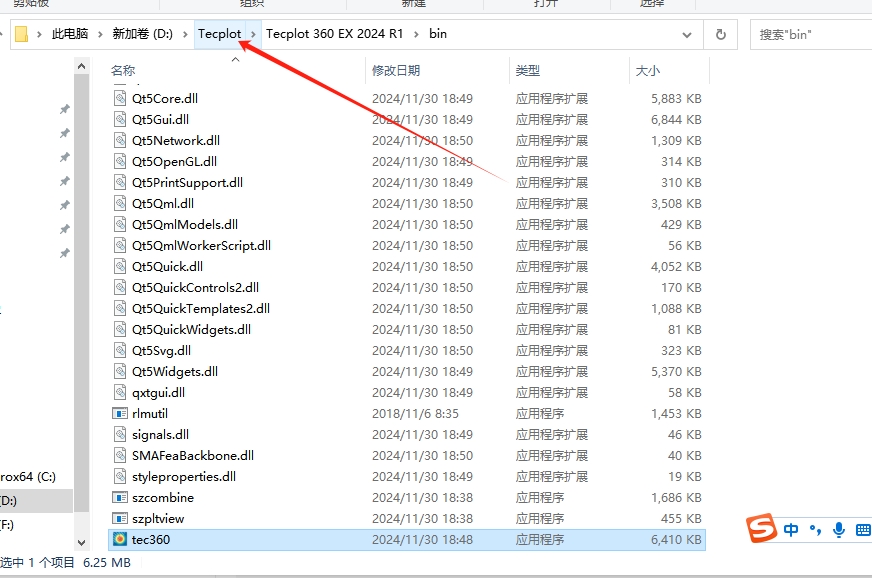This screenshot has width=872, height=578.
Task: Refresh the current folder view
Action: (x=720, y=34)
